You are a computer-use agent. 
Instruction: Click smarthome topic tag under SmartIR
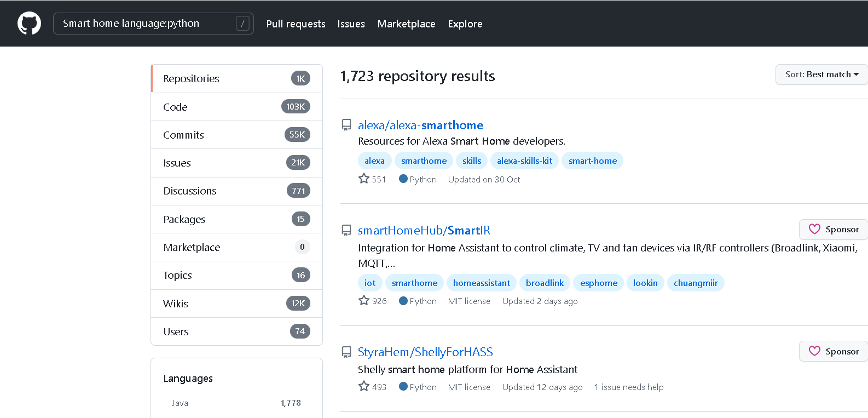click(414, 283)
